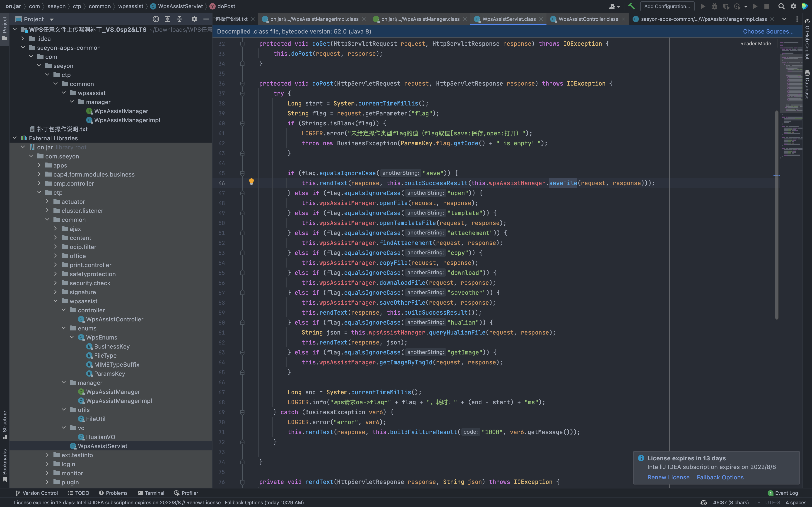
Task: Click Select Opened File target icon
Action: click(x=156, y=19)
